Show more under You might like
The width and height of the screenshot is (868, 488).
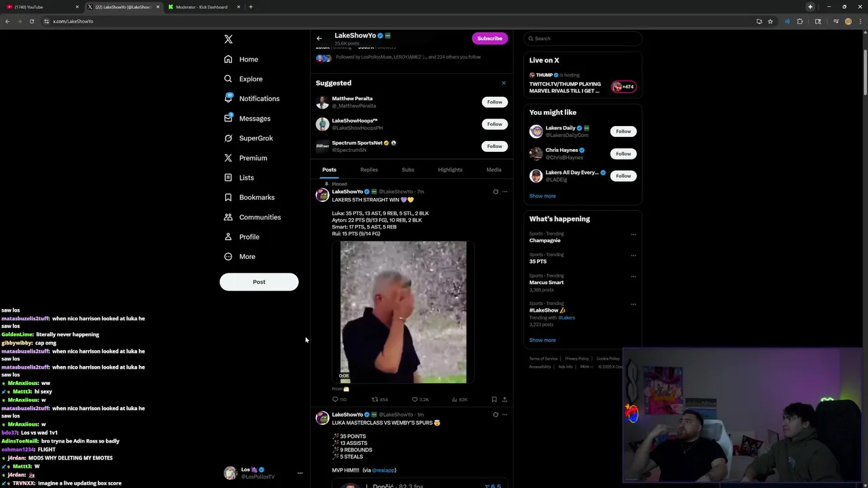tap(542, 196)
